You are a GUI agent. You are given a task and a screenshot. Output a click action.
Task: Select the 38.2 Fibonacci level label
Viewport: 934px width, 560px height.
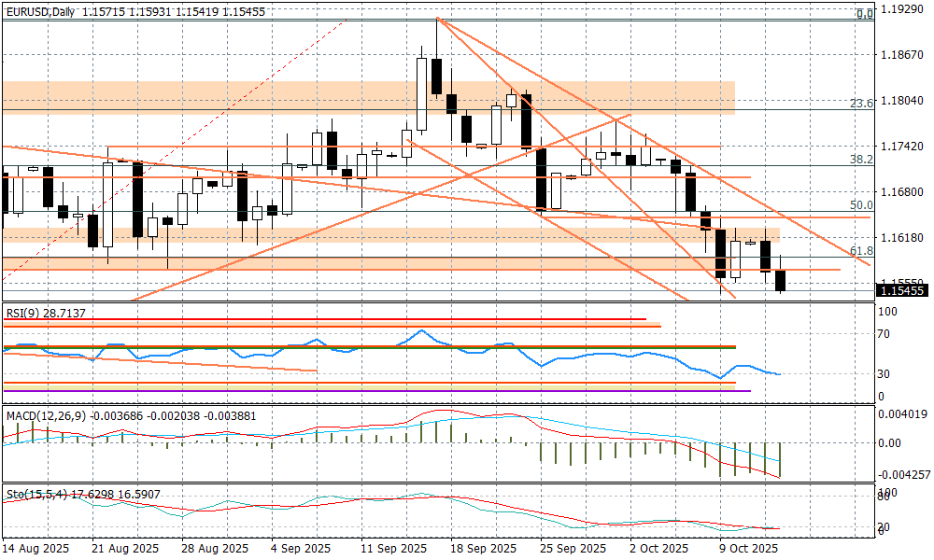click(862, 160)
